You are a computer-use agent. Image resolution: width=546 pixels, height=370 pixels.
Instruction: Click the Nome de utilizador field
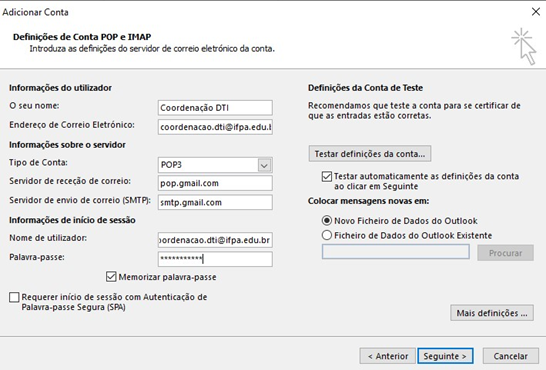(215, 240)
